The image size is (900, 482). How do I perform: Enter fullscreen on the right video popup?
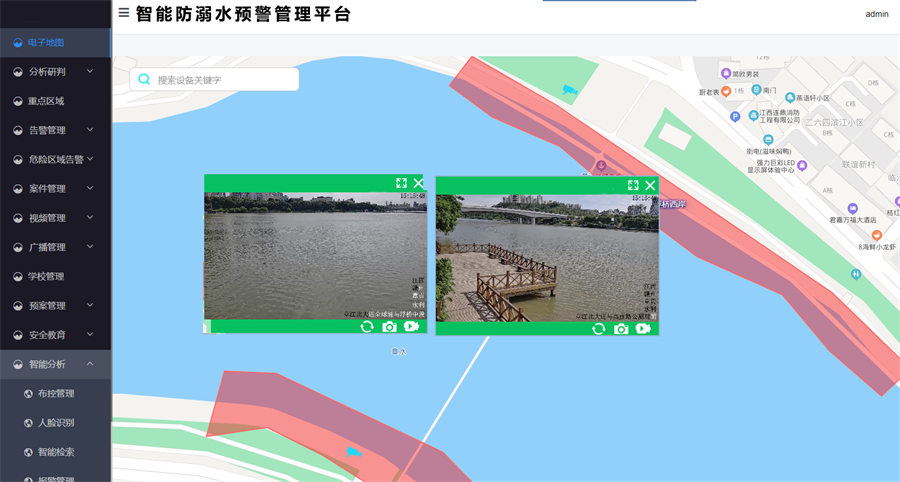(633, 185)
